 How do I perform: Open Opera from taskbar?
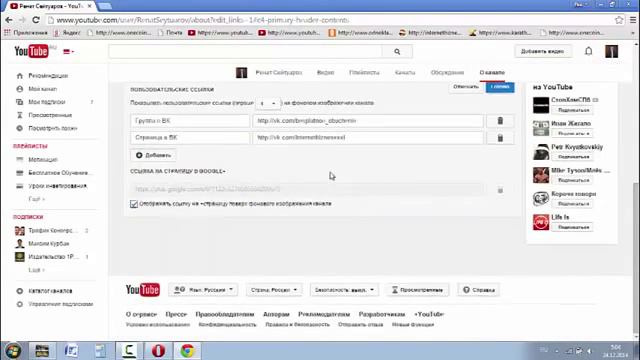click(158, 351)
